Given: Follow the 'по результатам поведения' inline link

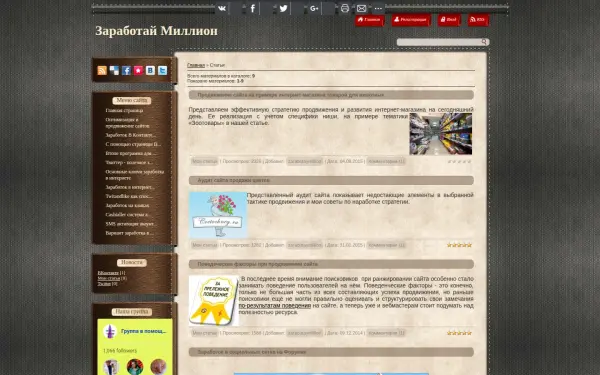Looking at the screenshot, I should pos(275,306).
